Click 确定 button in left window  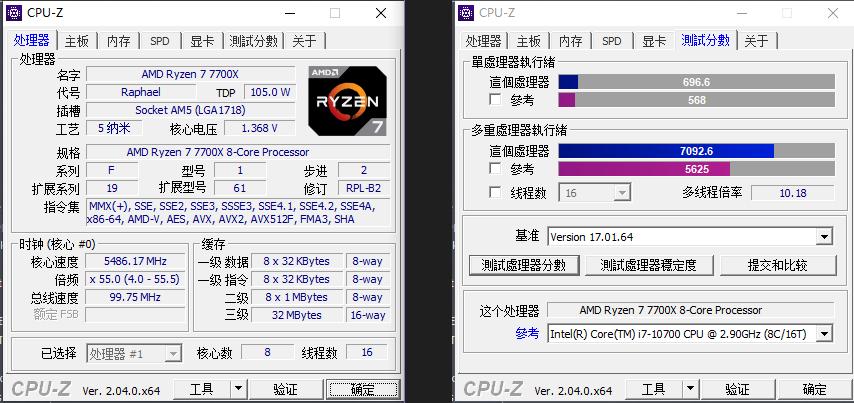pyautogui.click(x=363, y=389)
